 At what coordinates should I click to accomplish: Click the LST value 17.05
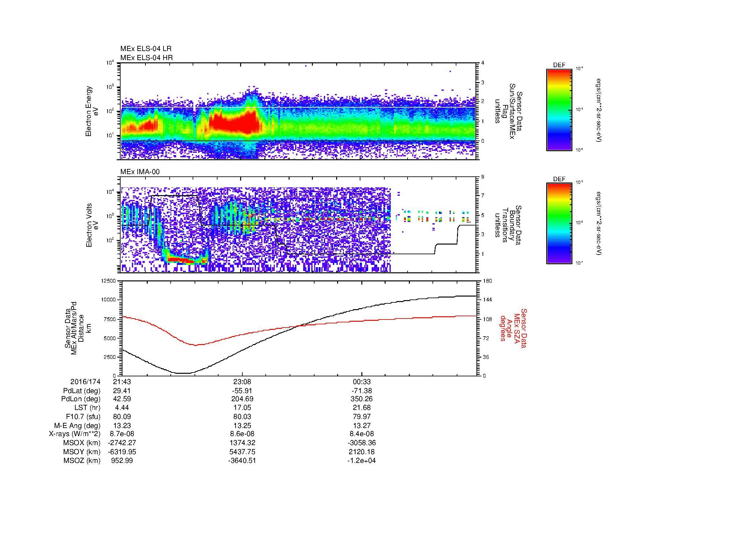tap(242, 408)
